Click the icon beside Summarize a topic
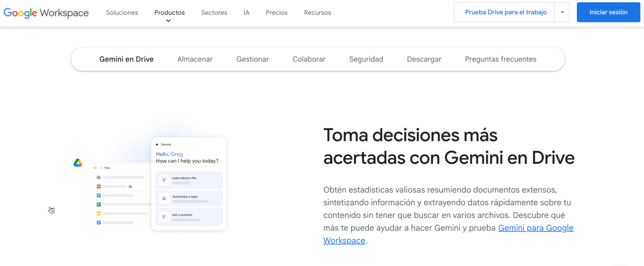Viewport: 644px width, 266px height. pos(164,198)
